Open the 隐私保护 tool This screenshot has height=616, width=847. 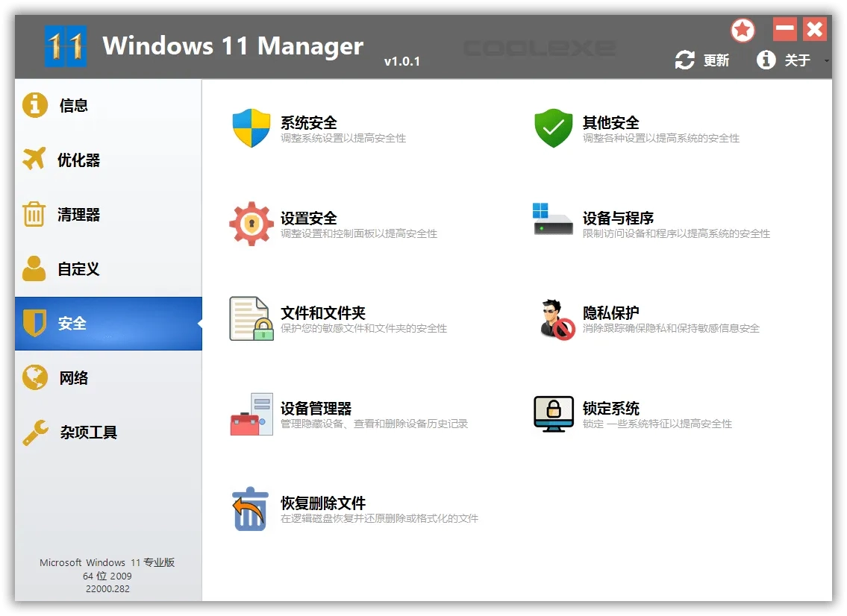point(611,313)
